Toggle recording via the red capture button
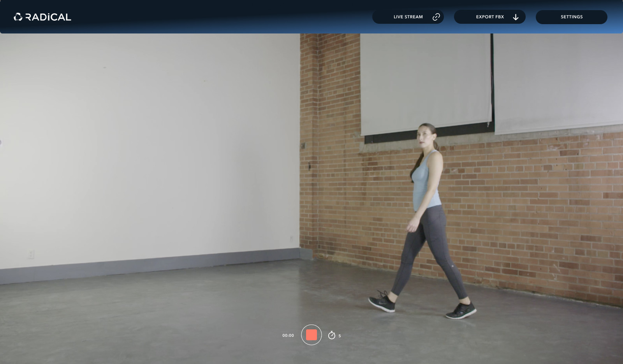The height and width of the screenshot is (364, 623). pos(311,335)
